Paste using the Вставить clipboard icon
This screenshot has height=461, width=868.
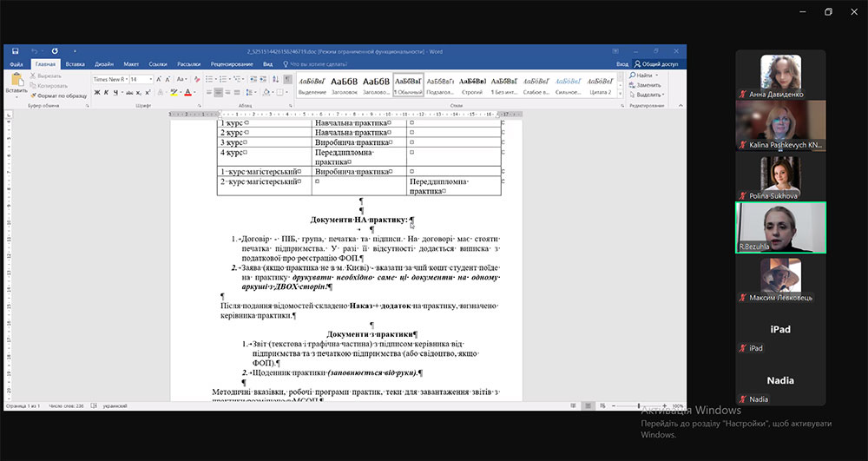pos(17,80)
